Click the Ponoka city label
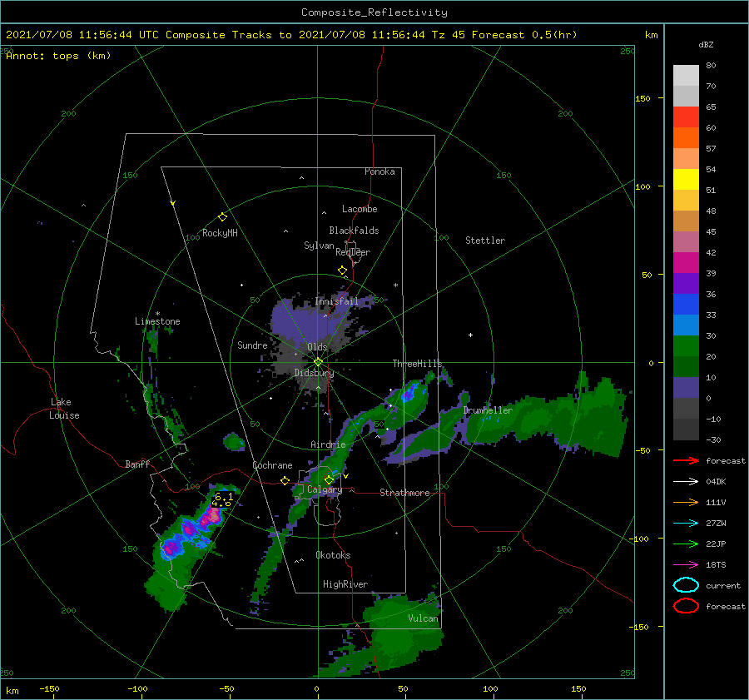The height and width of the screenshot is (700, 749). point(379,171)
